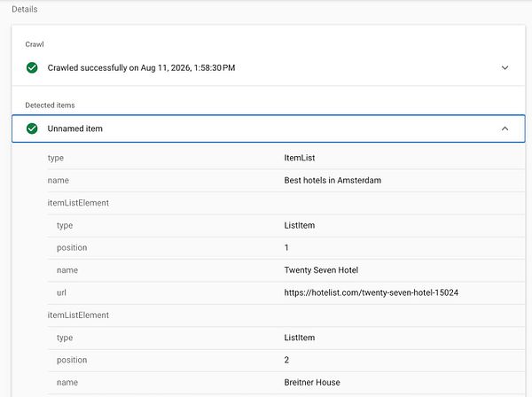Click the green check icon beside Crawled successfully
The image size is (532, 397).
32,68
